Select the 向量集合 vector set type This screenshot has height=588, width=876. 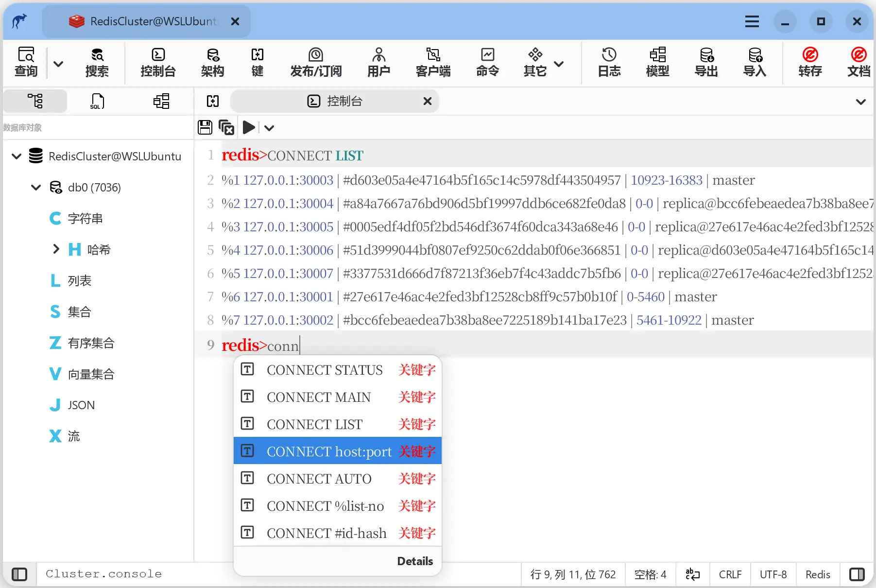(82, 374)
